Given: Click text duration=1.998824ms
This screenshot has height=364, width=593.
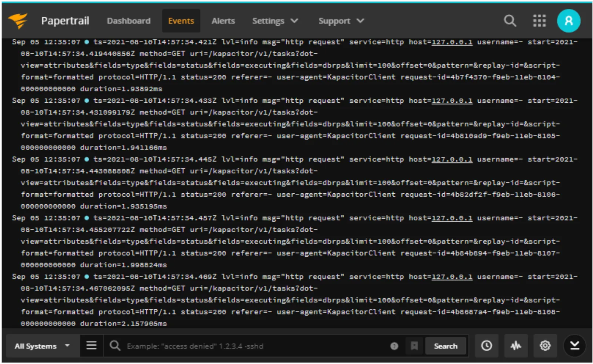Looking at the screenshot, I should [123, 265].
